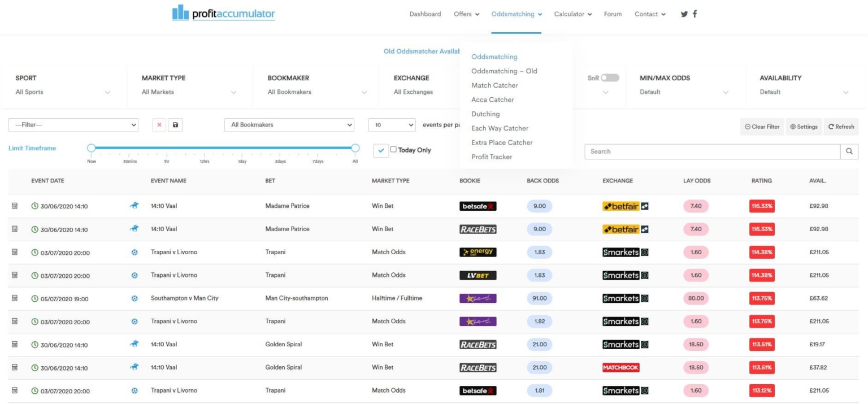Image resolution: width=868 pixels, height=404 pixels.
Task: Click the search magnifier icon
Action: (x=849, y=151)
